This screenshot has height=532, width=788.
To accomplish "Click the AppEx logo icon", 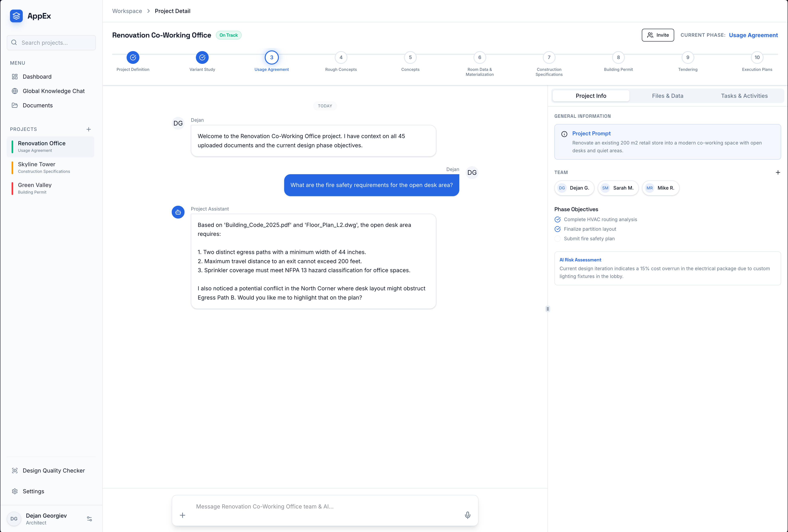I will point(16,16).
